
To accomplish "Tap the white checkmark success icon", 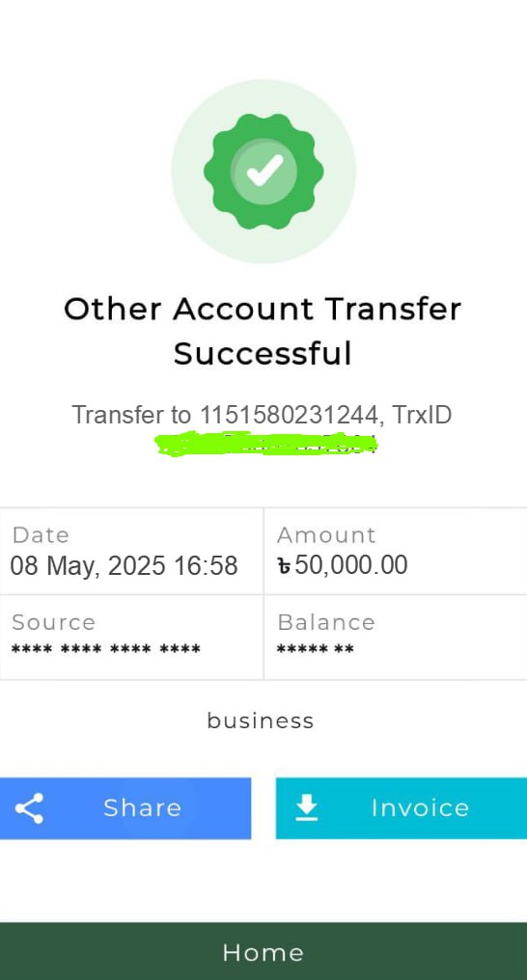I will coord(263,170).
